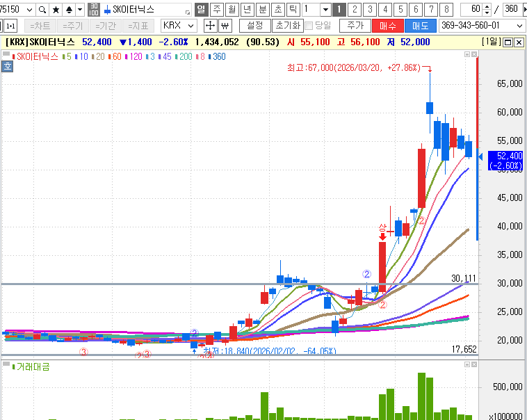Screen dimensions: 527x420
Task: Choose interval preset 1
Action: tap(339, 10)
